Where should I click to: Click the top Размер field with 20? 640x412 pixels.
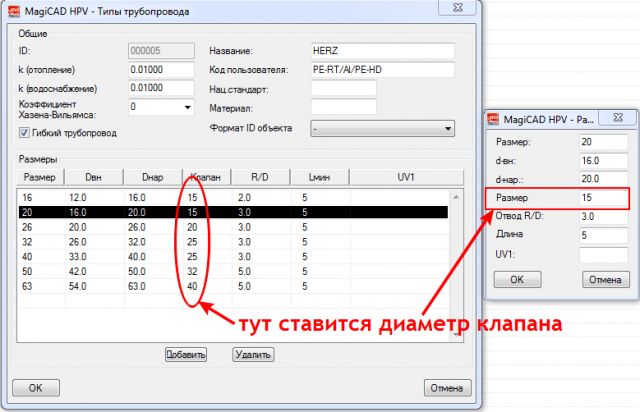(x=603, y=142)
